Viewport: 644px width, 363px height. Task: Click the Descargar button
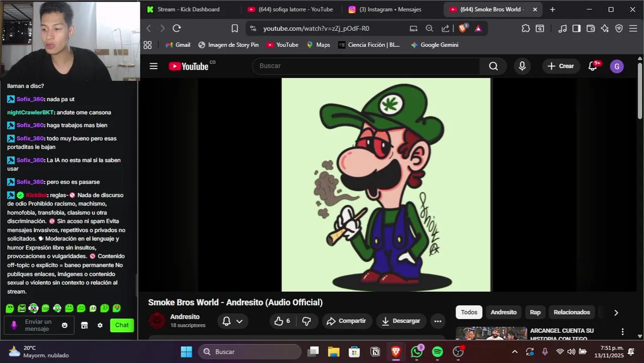pyautogui.click(x=401, y=321)
